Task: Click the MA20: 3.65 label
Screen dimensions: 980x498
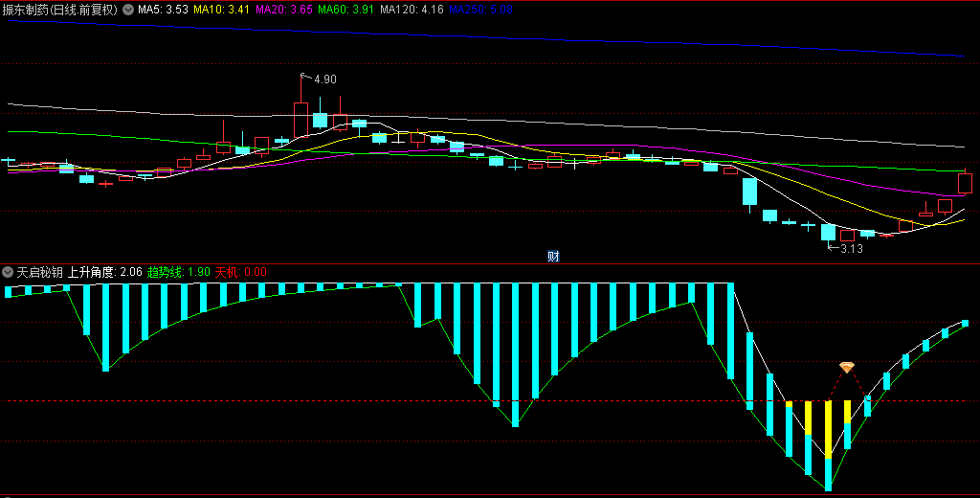Action: (283, 10)
